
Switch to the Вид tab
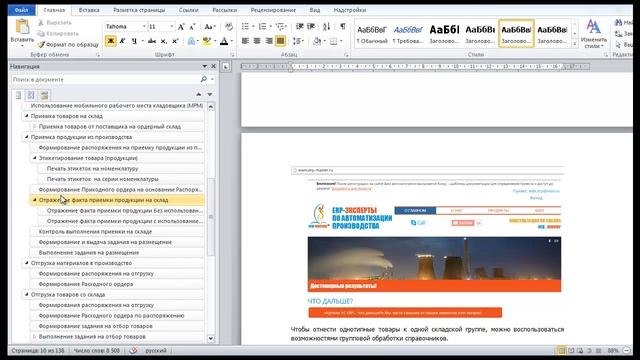(315, 10)
